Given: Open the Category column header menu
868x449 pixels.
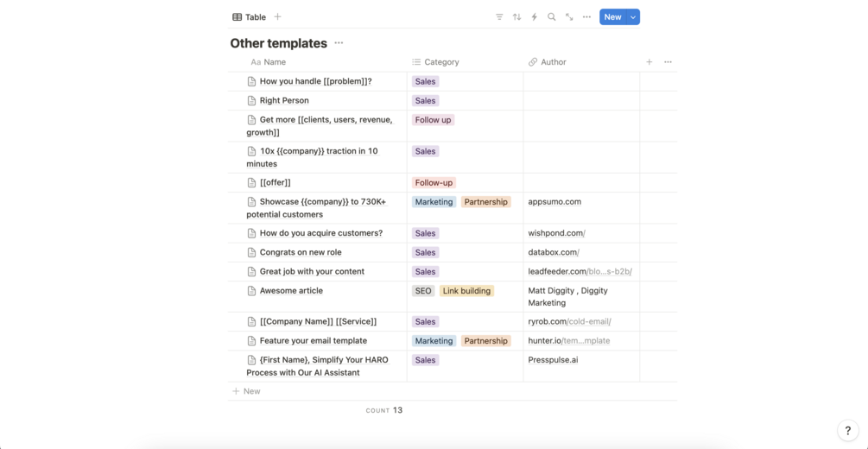Looking at the screenshot, I should (441, 62).
